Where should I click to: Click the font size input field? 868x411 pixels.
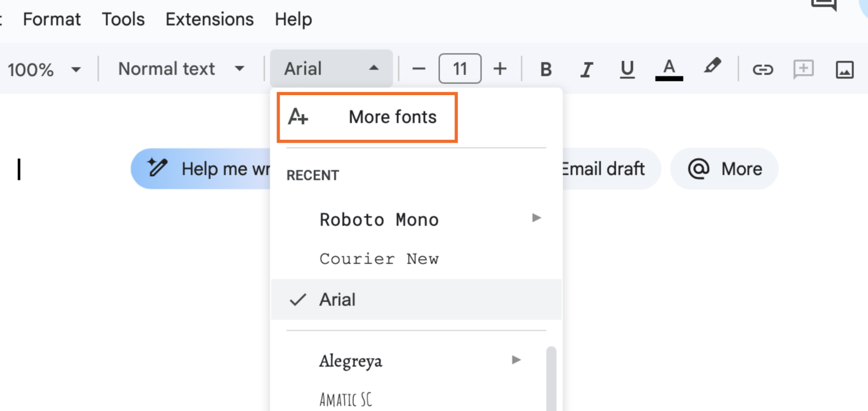tap(459, 68)
